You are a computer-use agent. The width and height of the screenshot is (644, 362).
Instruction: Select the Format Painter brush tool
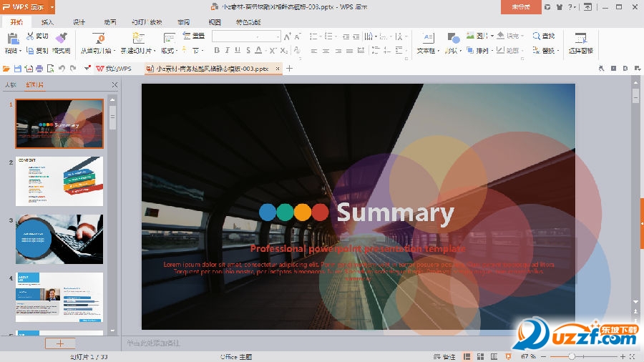(62, 38)
